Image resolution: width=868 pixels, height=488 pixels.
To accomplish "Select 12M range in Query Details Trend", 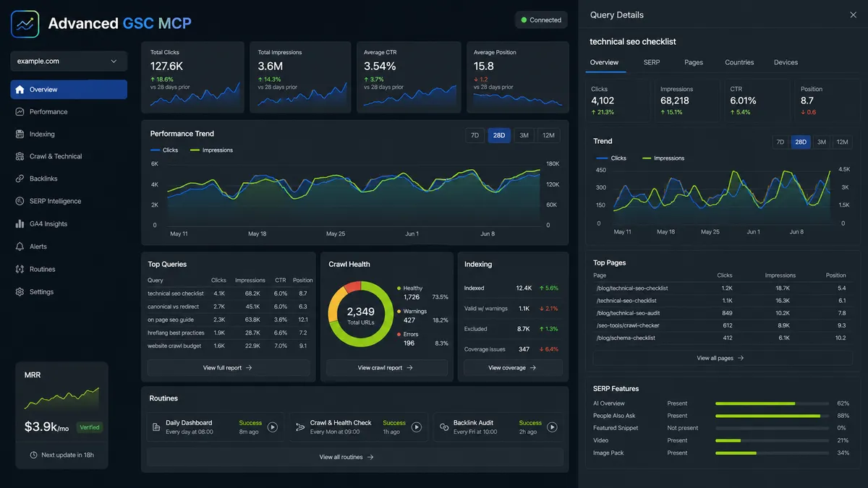I will pos(842,142).
